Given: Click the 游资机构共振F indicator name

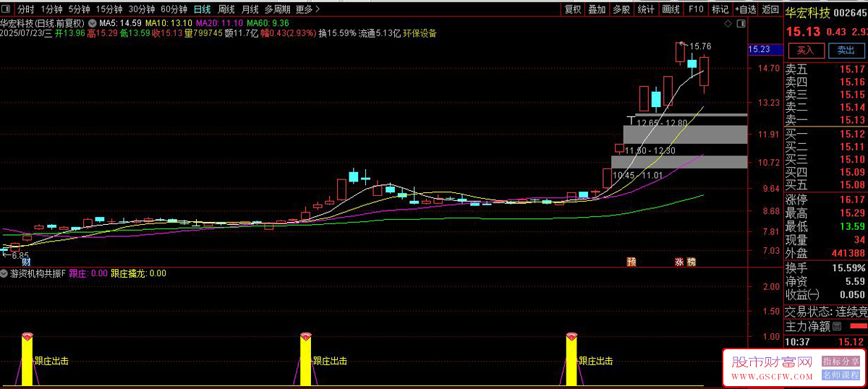Looking at the screenshot, I should (x=38, y=274).
